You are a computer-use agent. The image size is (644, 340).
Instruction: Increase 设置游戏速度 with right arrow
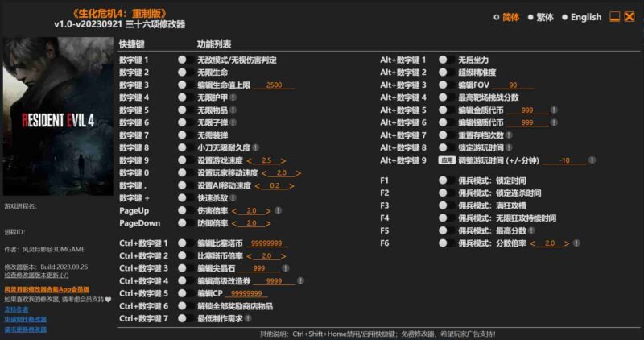(283, 161)
